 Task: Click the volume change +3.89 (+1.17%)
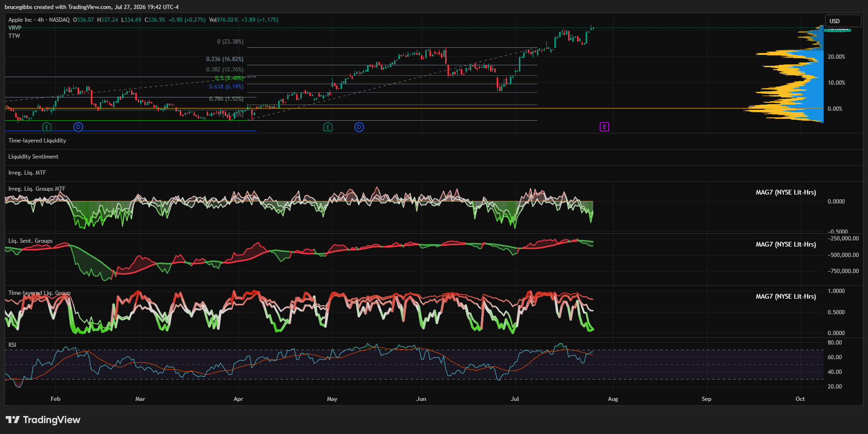coord(260,20)
